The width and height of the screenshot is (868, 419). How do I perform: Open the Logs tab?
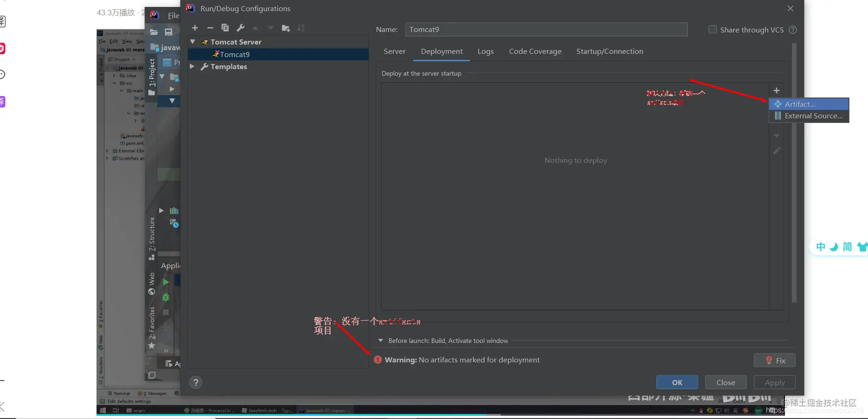[x=486, y=52]
